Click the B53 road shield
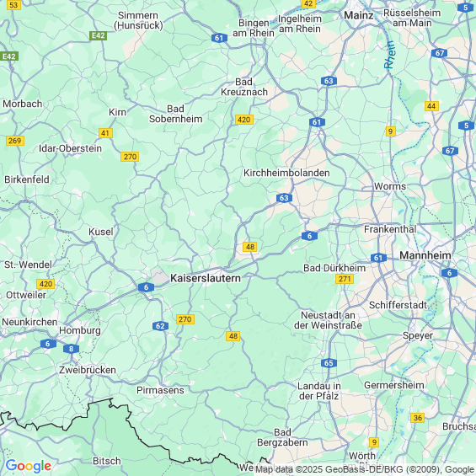 [13, 5]
